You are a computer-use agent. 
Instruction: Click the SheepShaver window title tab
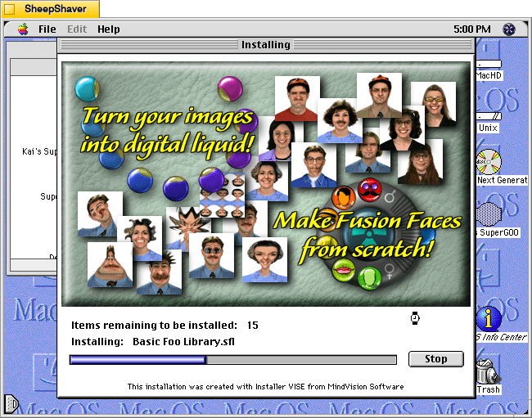click(51, 9)
